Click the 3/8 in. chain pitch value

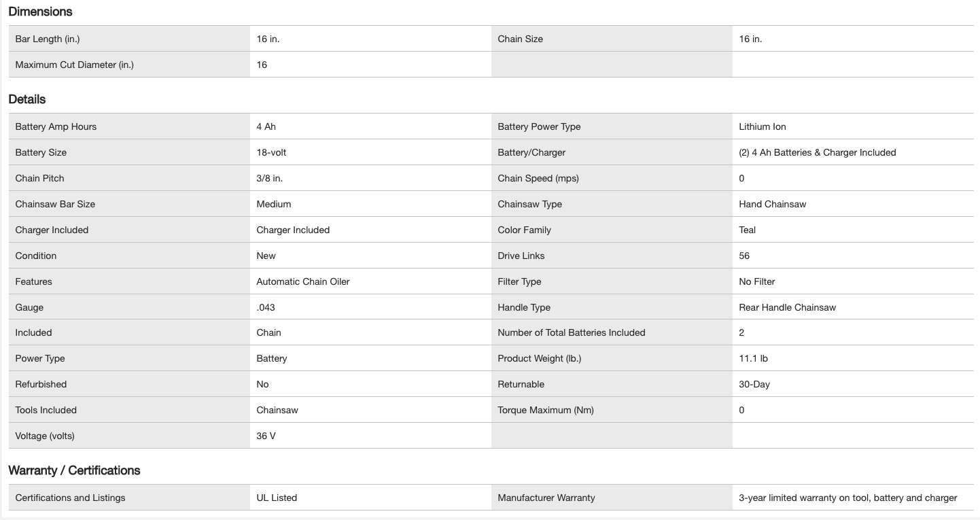click(x=271, y=178)
